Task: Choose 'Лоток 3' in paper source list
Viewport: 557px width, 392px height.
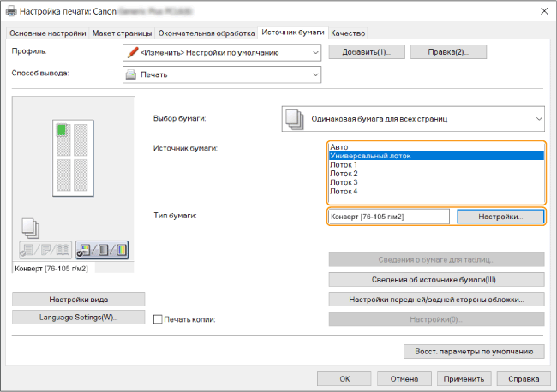Action: pos(344,182)
